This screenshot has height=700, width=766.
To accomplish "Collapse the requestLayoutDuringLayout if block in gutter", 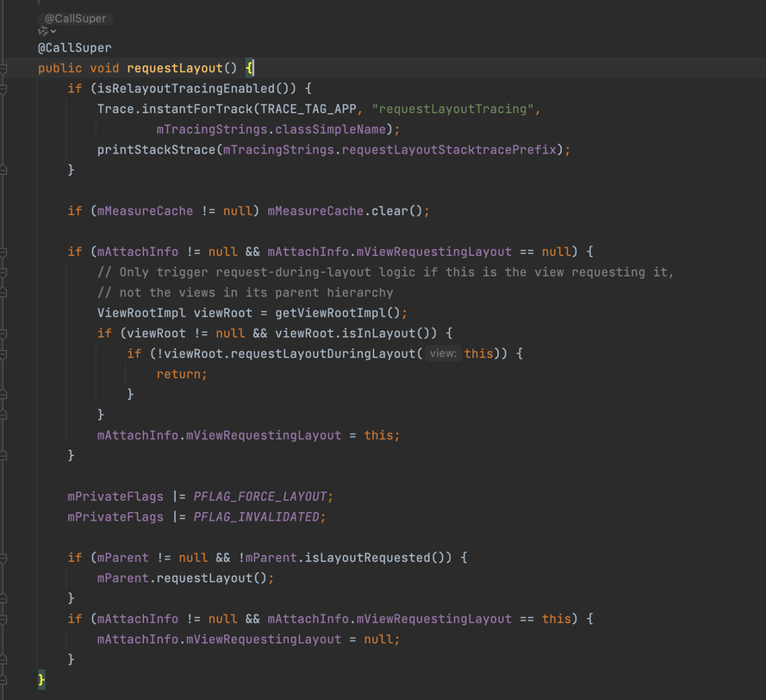I will click(3, 353).
